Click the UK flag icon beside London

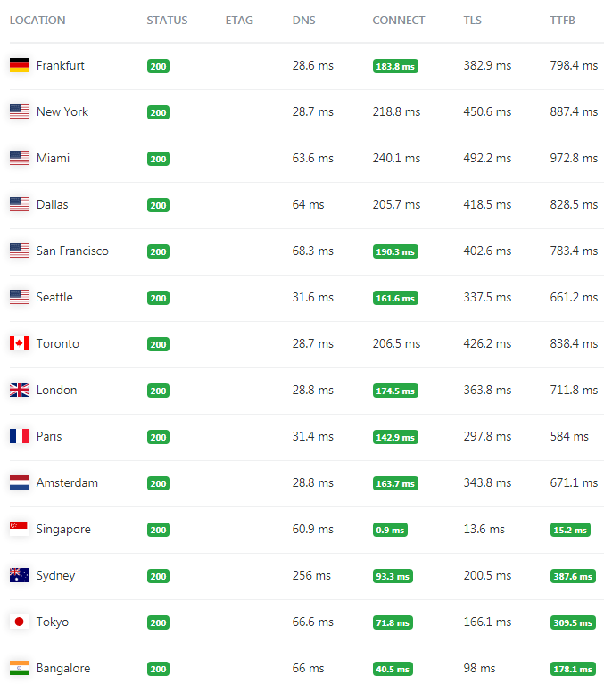click(x=19, y=390)
